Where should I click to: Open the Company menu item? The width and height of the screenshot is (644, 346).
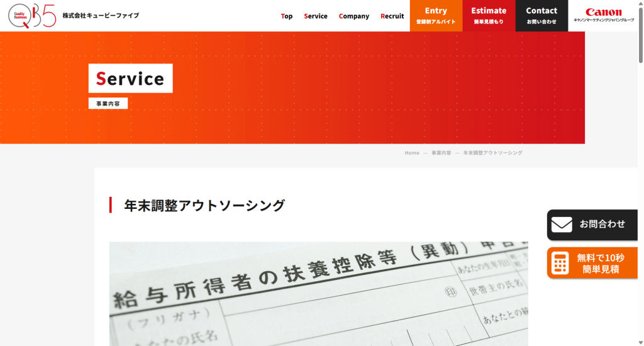coord(353,16)
